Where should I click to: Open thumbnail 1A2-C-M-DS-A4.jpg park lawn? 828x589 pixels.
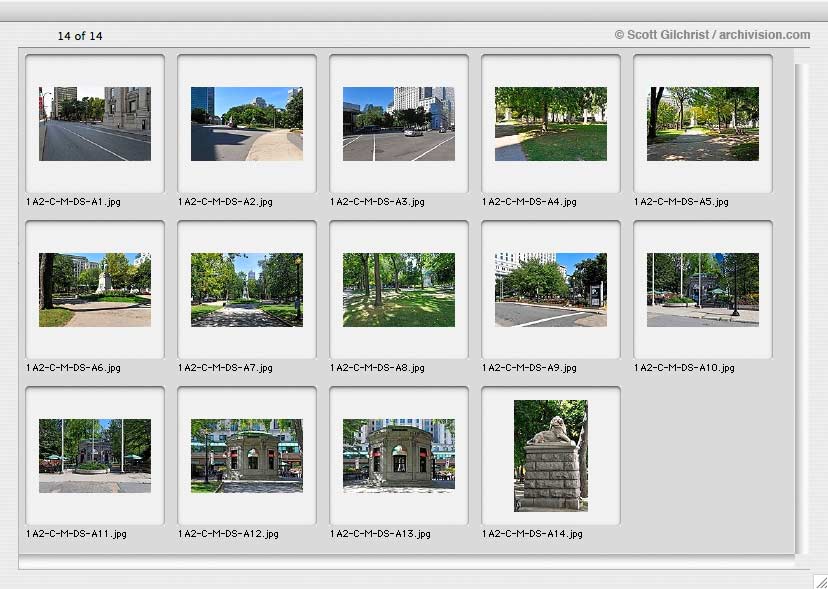click(551, 124)
